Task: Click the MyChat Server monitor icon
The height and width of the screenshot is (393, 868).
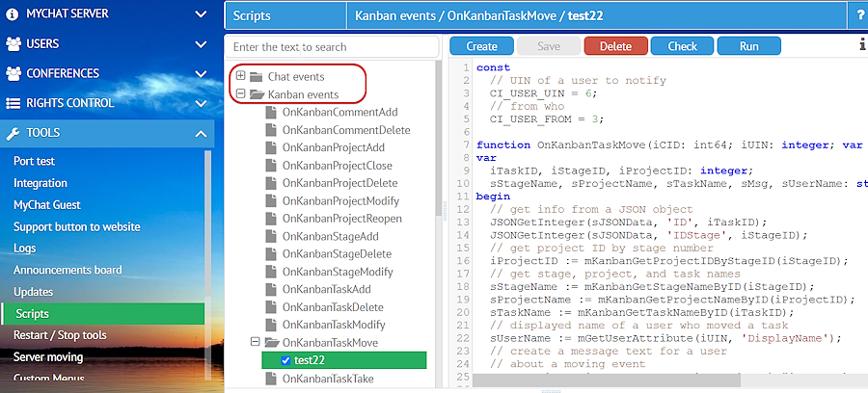Action: point(14,14)
